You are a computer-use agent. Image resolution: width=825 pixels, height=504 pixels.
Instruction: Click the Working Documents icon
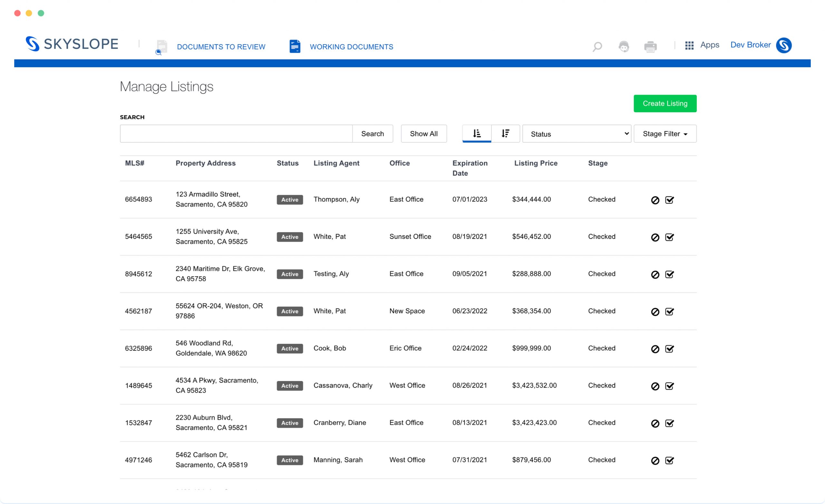tap(295, 46)
